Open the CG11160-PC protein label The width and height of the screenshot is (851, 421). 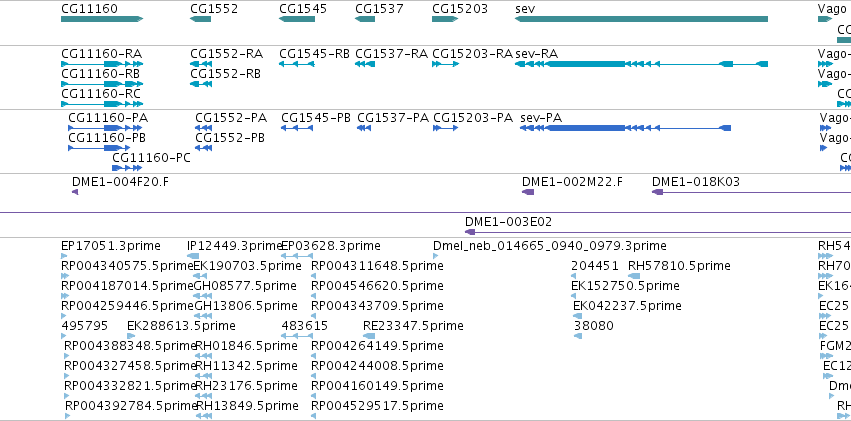pyautogui.click(x=151, y=158)
